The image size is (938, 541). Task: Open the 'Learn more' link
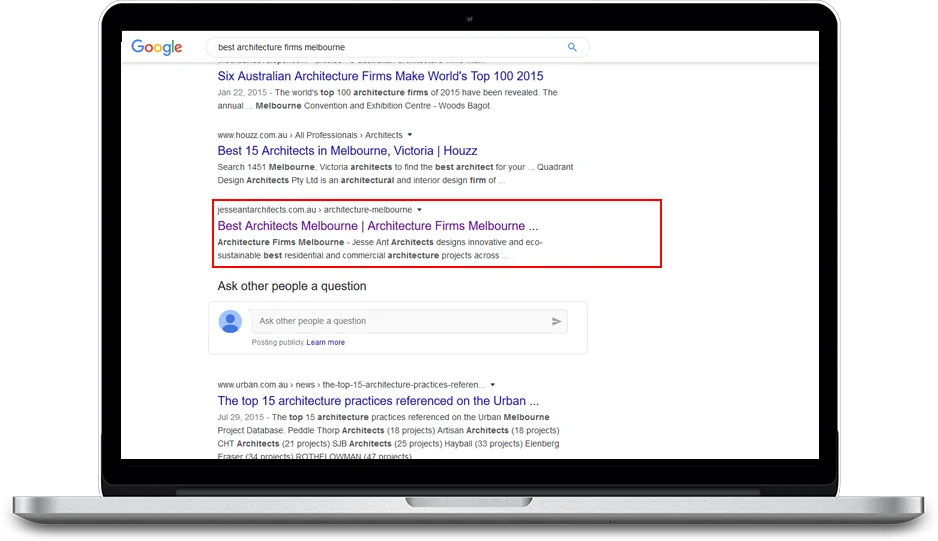[325, 342]
